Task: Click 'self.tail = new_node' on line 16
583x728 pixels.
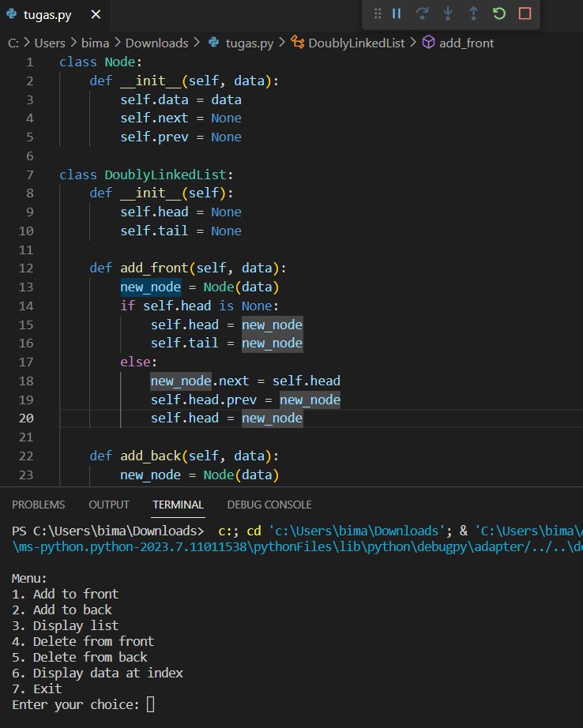Action: [x=227, y=343]
